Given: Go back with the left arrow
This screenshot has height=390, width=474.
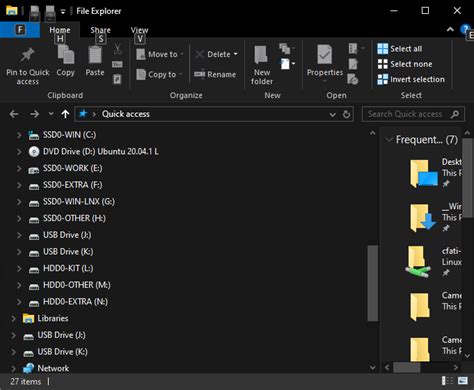Looking at the screenshot, I should [x=14, y=114].
